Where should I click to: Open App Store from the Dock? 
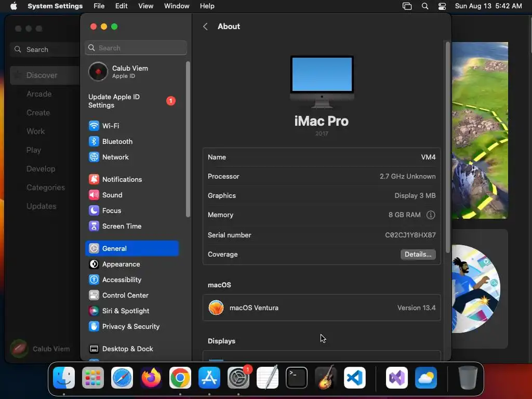209,378
